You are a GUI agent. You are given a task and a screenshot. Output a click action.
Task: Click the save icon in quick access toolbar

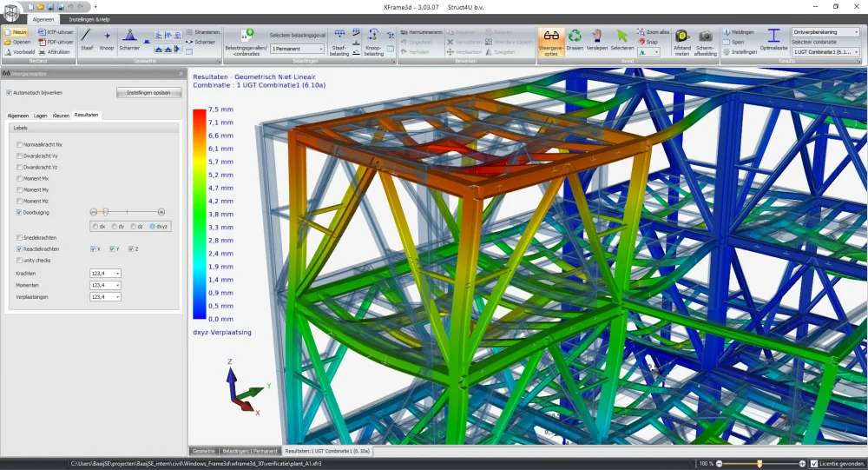[x=50, y=7]
